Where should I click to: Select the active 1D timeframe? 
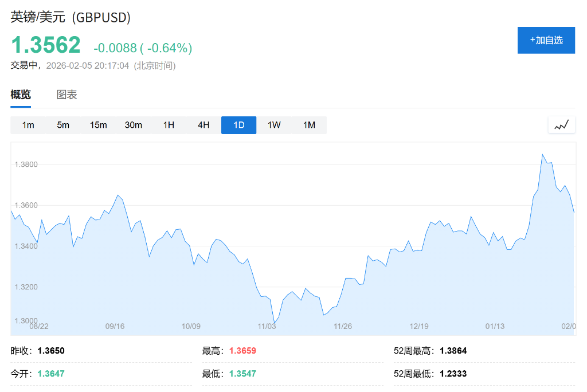(238, 125)
